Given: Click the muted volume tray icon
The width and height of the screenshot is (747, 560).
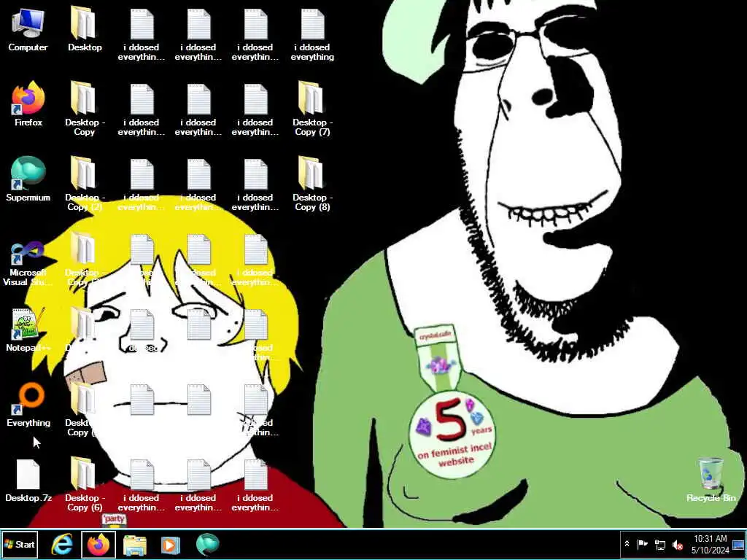Looking at the screenshot, I should point(677,544).
